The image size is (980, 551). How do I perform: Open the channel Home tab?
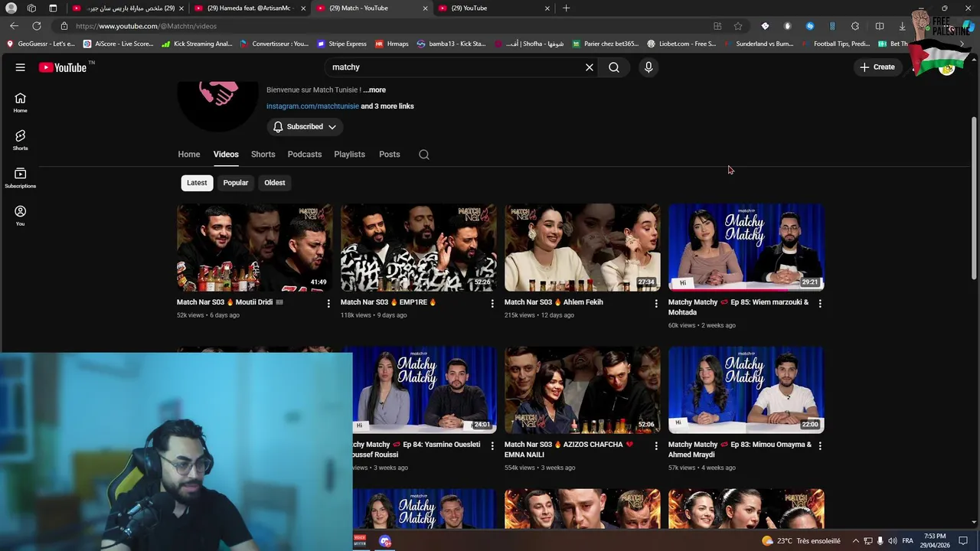189,155
